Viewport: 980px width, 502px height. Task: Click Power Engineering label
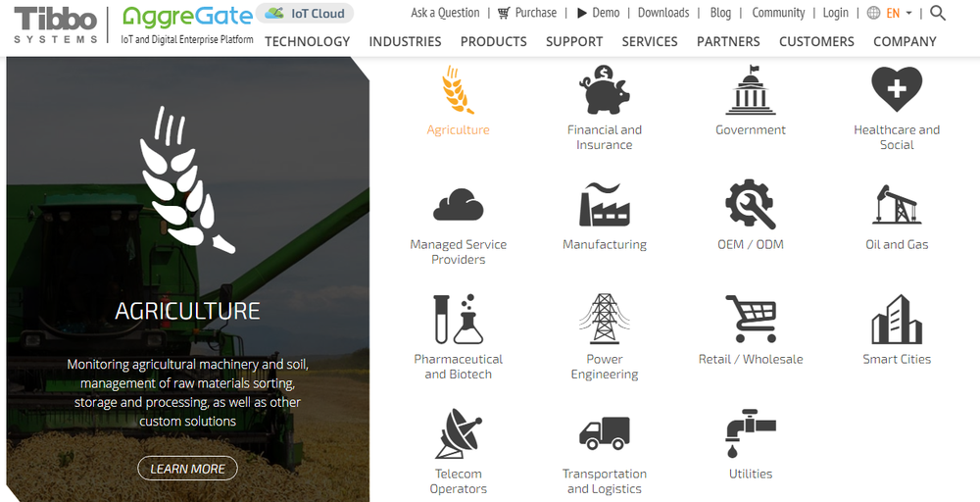pos(605,367)
